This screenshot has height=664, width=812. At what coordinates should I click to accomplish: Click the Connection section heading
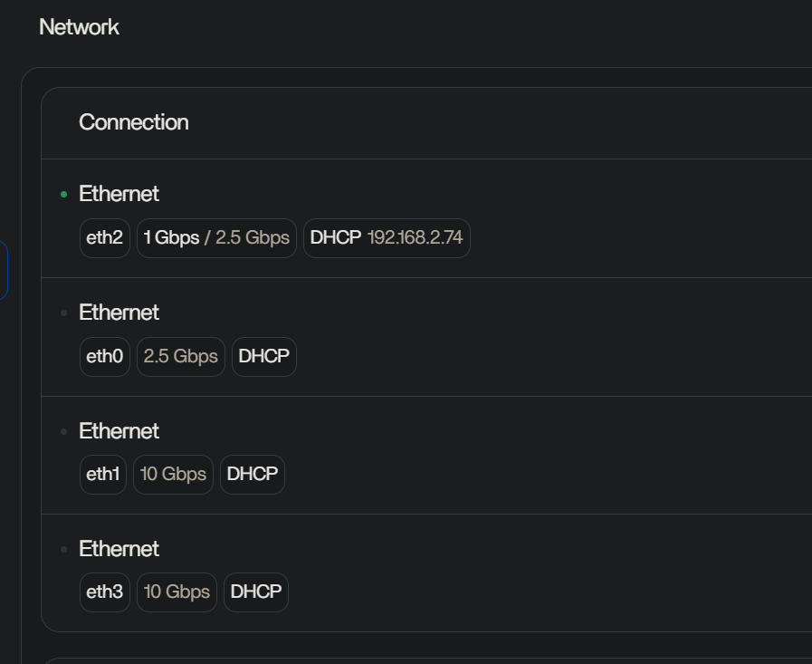coord(134,122)
